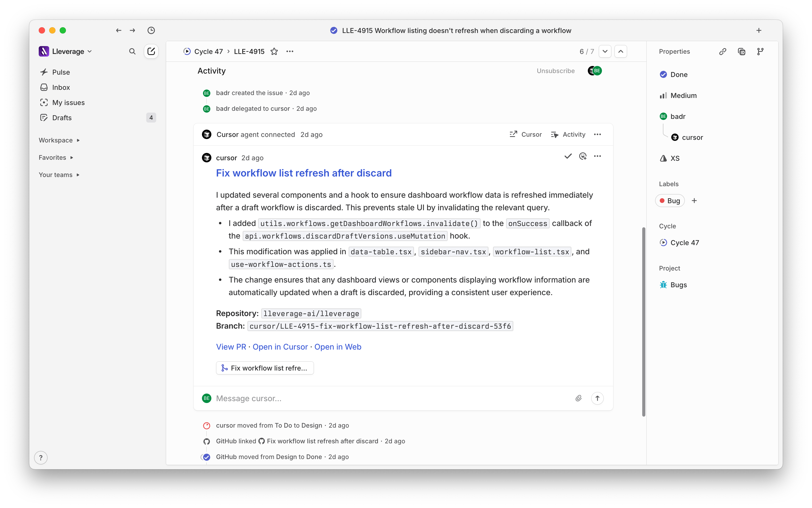The width and height of the screenshot is (812, 508).
Task: Expand the Workspace section
Action: click(59, 140)
